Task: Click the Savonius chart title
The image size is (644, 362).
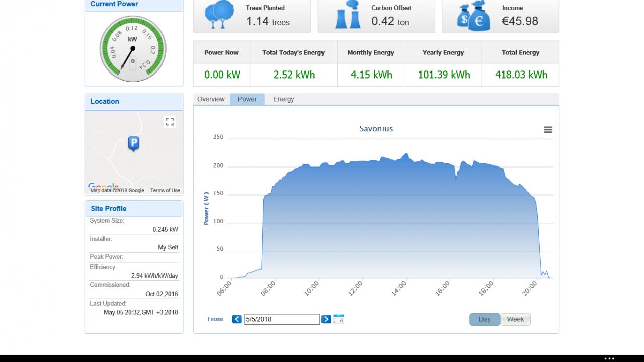Action: pyautogui.click(x=376, y=129)
